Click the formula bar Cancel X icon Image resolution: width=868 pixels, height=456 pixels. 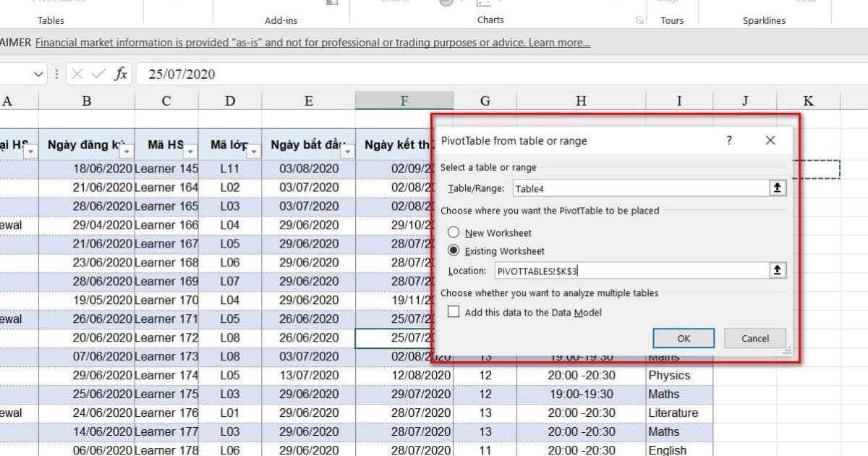tap(78, 74)
